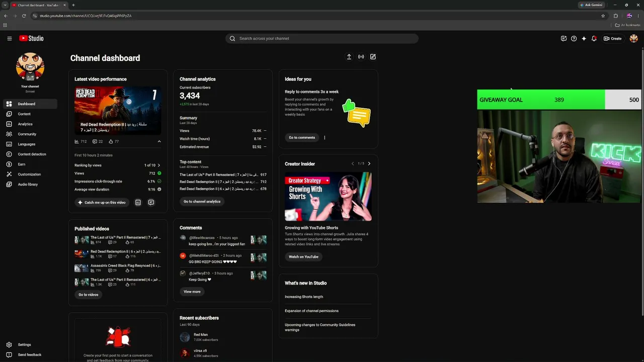Screen dimensions: 644x362
Task: Click the Go live broadcast icon
Action: 361,57
